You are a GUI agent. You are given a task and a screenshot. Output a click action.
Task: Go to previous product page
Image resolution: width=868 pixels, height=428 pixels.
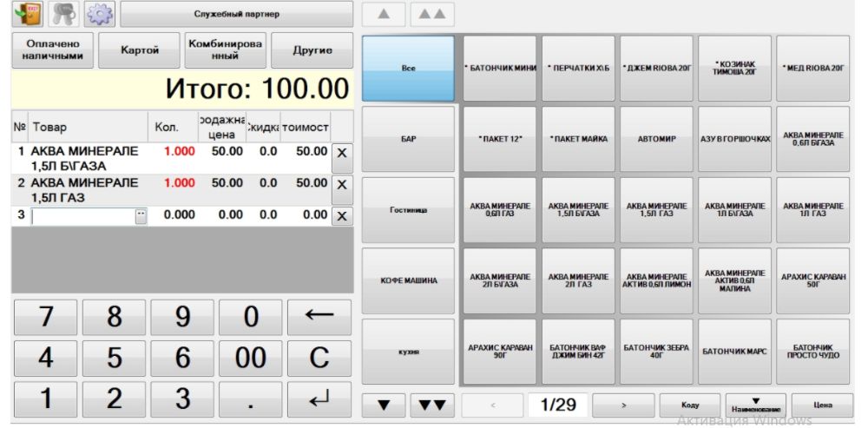click(x=493, y=405)
